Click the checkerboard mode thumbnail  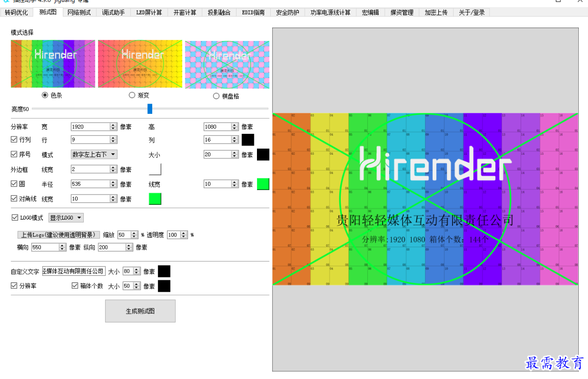[227, 64]
